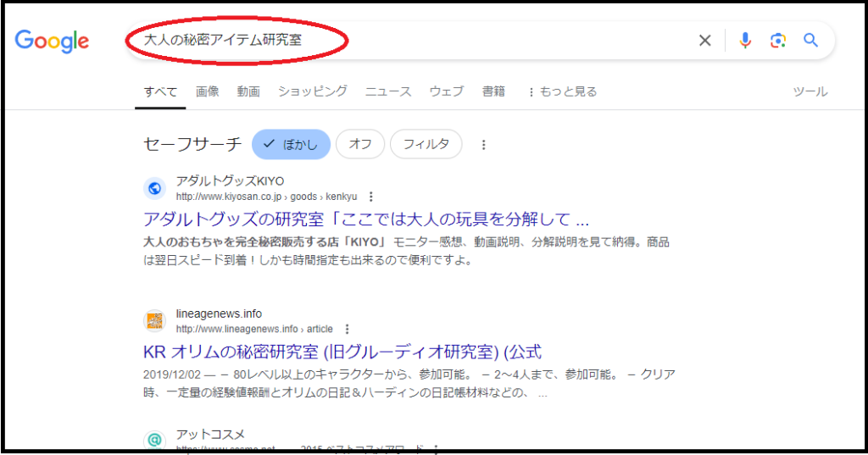This screenshot has height=455, width=868.
Task: Start voice search with microphone icon
Action: tap(745, 41)
